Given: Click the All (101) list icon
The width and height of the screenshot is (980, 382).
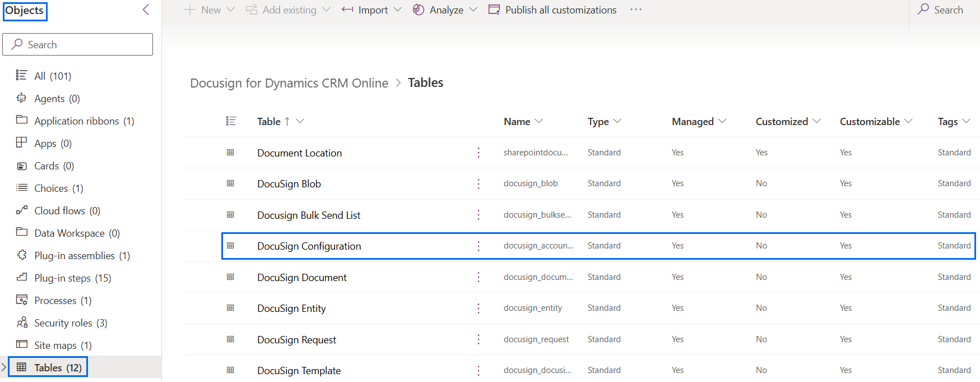Looking at the screenshot, I should [21, 75].
